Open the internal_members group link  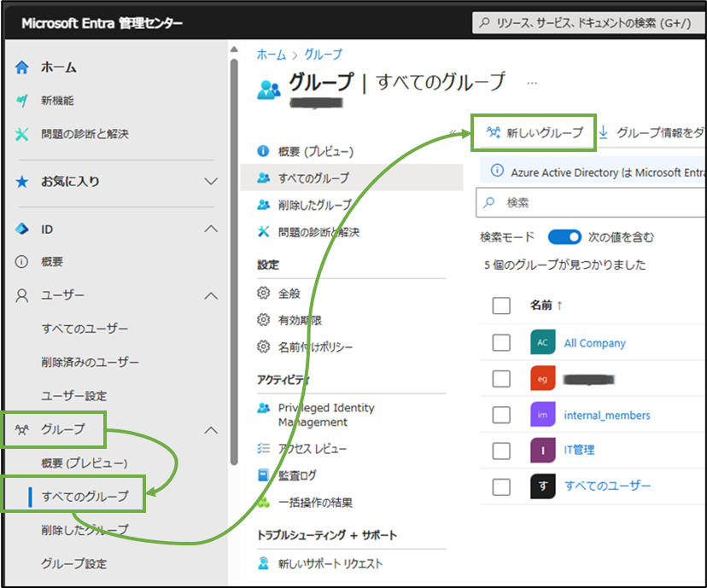click(607, 415)
